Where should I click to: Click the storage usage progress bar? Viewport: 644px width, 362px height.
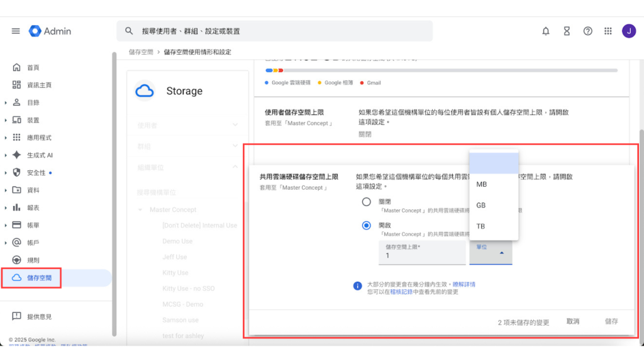coord(441,70)
